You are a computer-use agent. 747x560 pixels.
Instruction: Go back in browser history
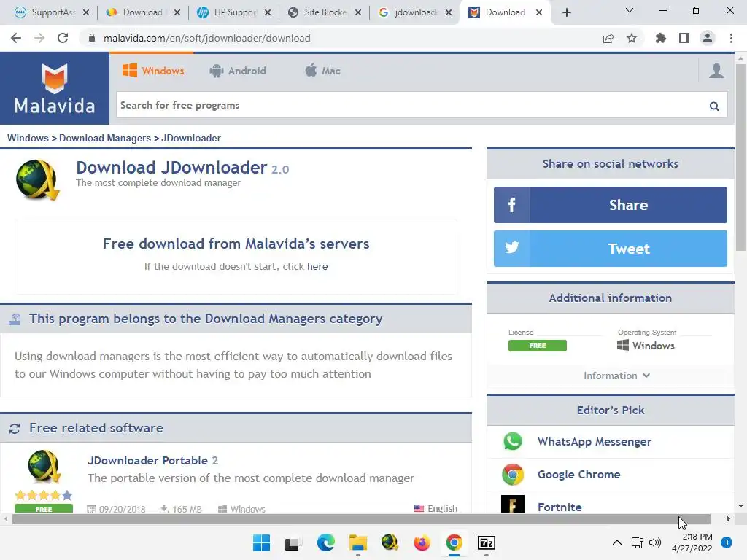pos(16,38)
